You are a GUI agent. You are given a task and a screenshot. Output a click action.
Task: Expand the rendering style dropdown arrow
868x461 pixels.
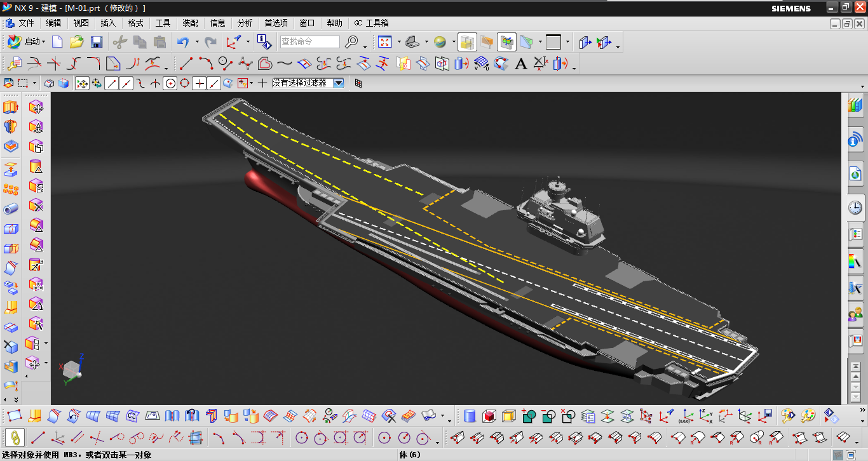pos(454,42)
